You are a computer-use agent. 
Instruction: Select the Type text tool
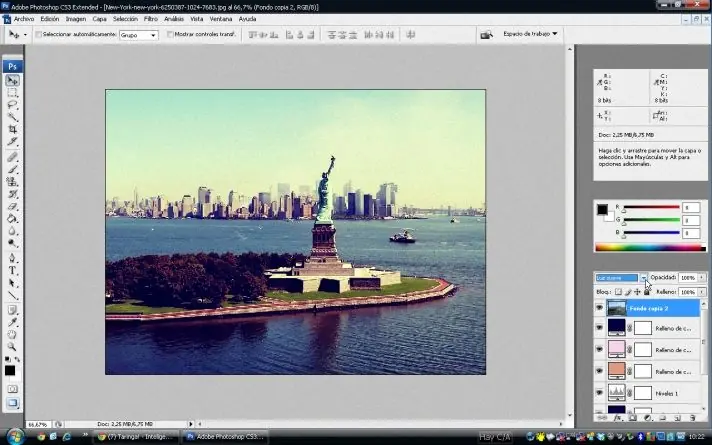point(13,270)
